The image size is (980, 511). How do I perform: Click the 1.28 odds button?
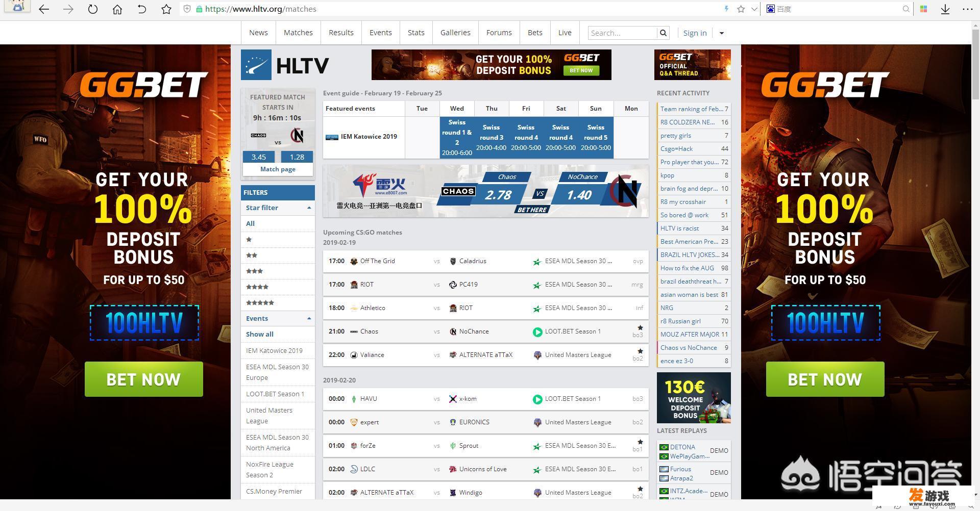click(297, 157)
